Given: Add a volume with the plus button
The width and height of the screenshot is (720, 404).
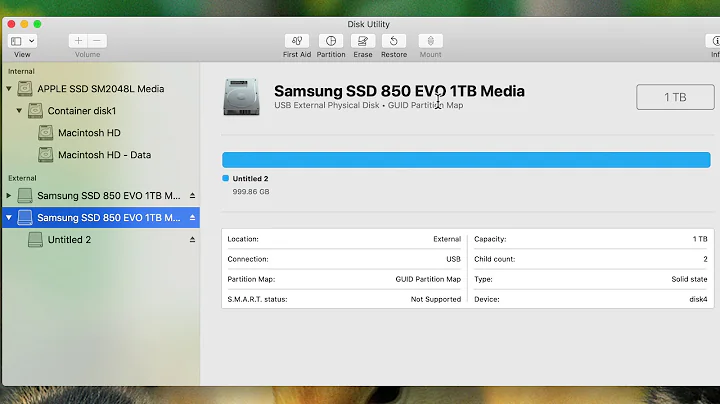Looking at the screenshot, I should [x=78, y=41].
